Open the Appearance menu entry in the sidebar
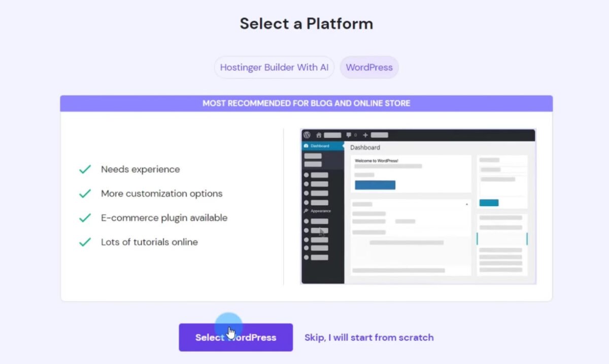Viewport: 609px width, 364px height. [x=322, y=211]
